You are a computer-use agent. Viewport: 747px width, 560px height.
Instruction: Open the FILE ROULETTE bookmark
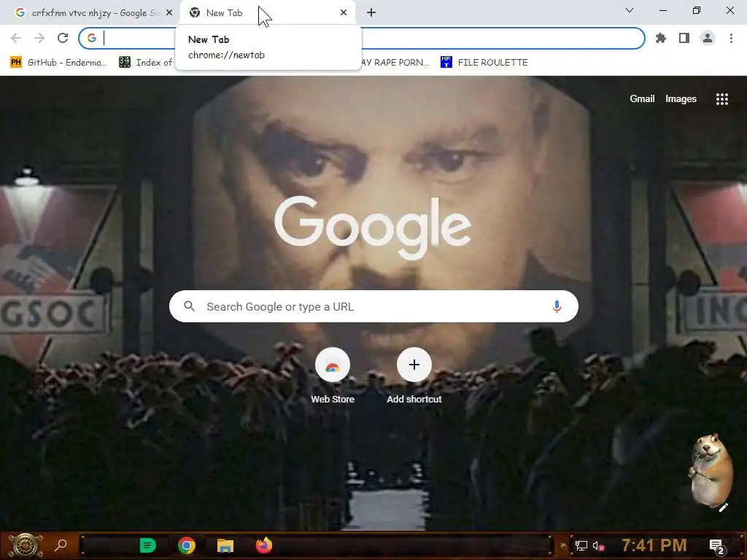484,63
